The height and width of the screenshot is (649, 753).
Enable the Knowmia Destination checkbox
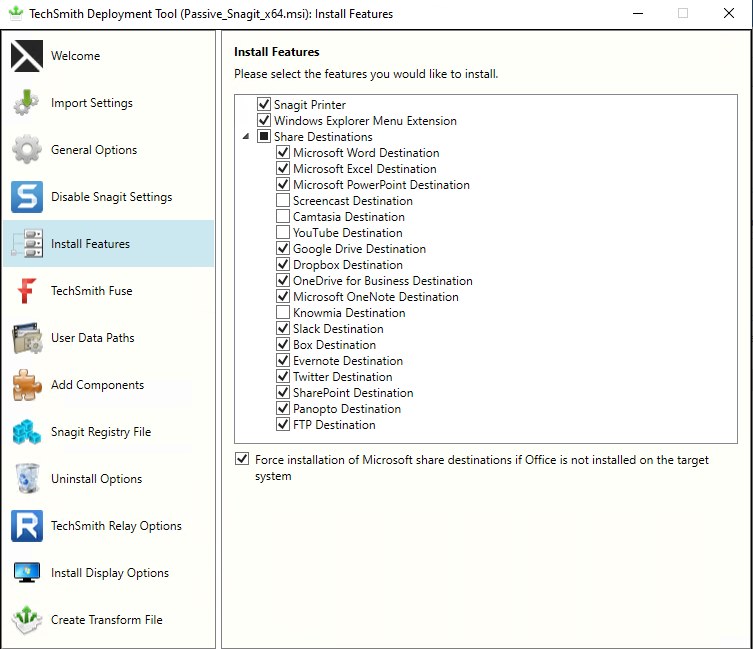click(x=283, y=312)
